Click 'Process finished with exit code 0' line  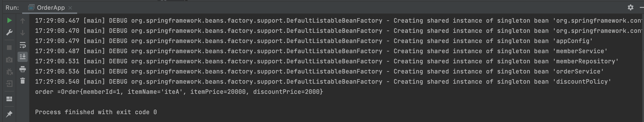coord(96,112)
